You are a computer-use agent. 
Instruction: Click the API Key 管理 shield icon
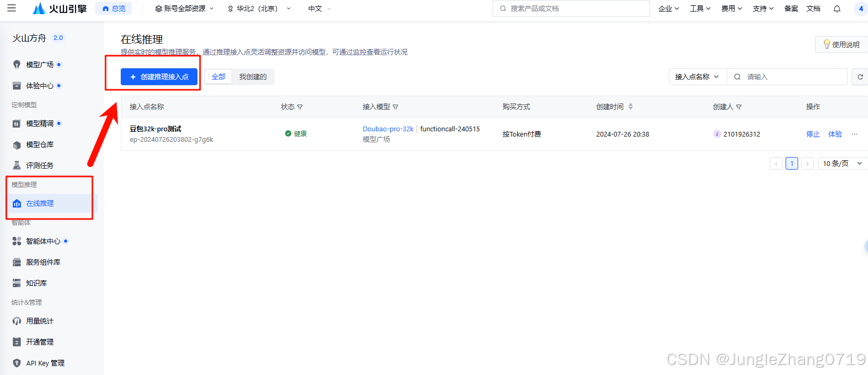tap(17, 363)
